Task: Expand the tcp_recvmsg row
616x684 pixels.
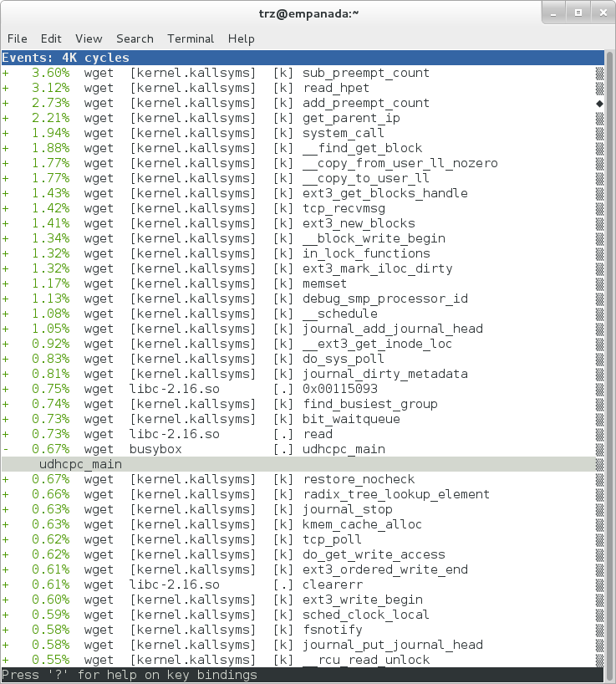Action: [6, 208]
